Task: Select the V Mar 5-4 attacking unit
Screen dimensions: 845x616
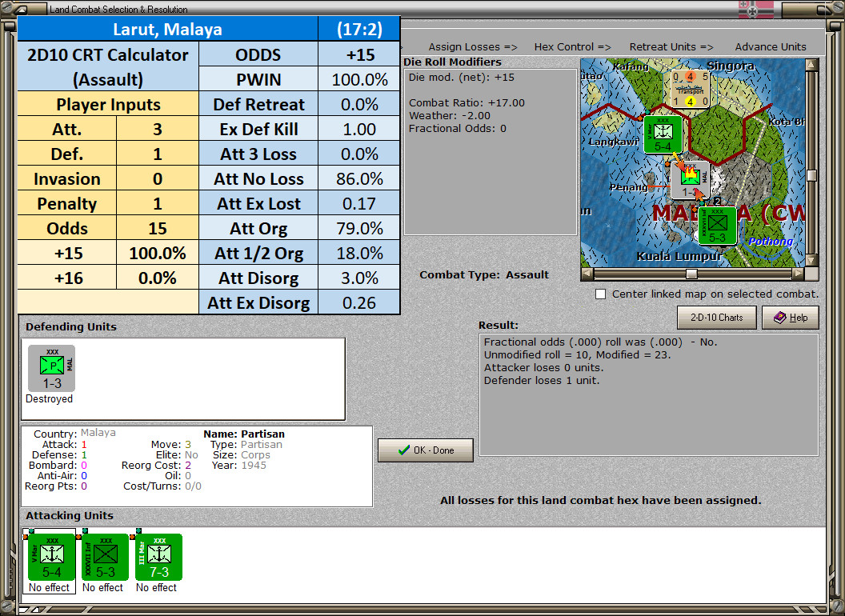Action: click(51, 557)
